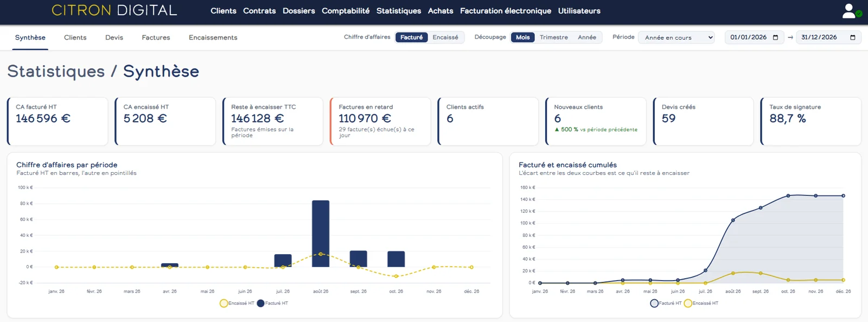Click the Factures en retard card

point(380,122)
